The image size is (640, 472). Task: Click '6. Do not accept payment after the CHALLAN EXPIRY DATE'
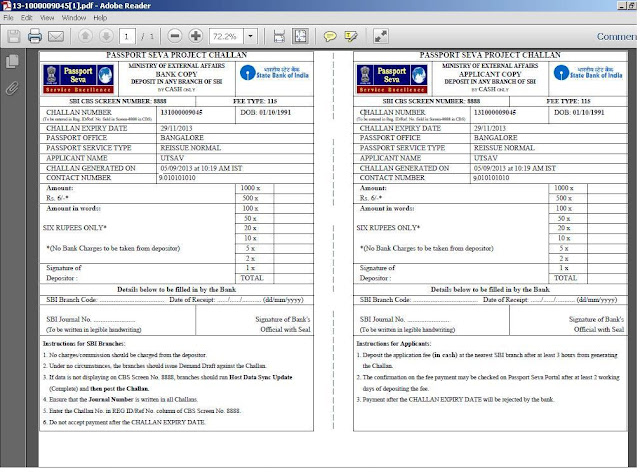(124, 422)
